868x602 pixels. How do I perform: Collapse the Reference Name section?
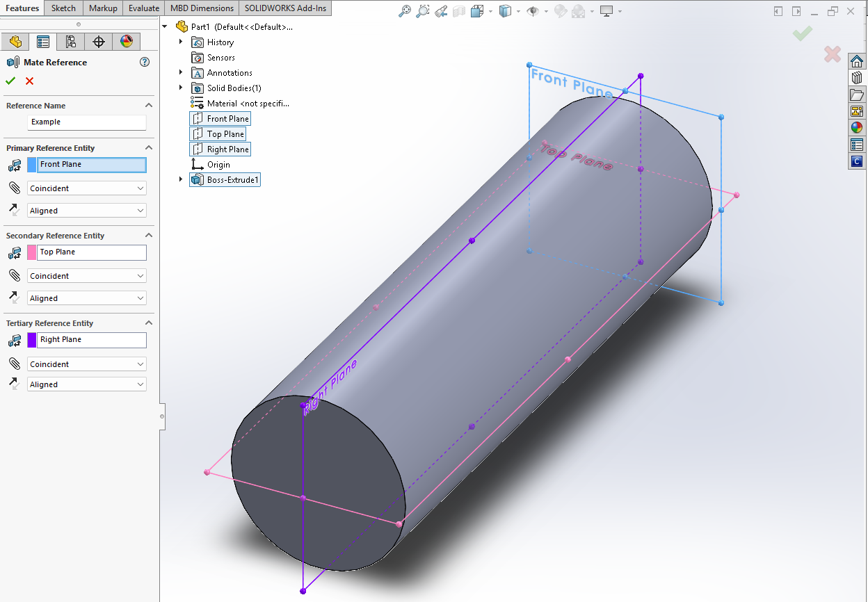pos(149,106)
